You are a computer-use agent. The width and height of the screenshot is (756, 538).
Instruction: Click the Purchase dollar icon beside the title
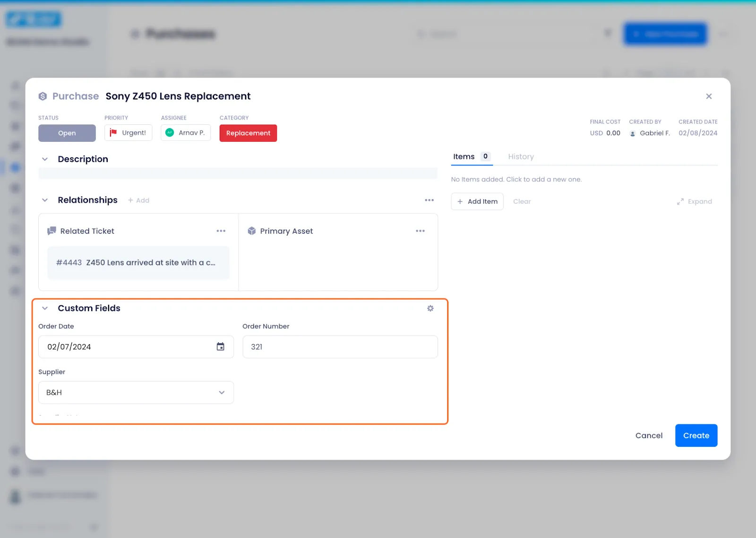43,96
